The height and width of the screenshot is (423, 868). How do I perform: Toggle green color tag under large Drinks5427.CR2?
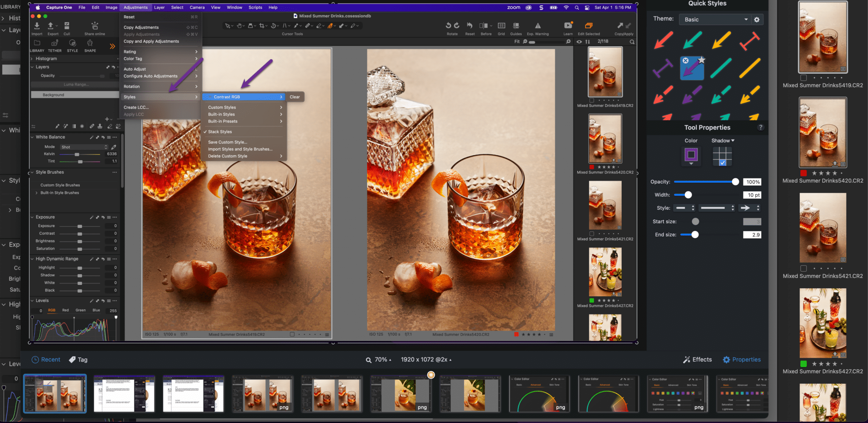[803, 364]
